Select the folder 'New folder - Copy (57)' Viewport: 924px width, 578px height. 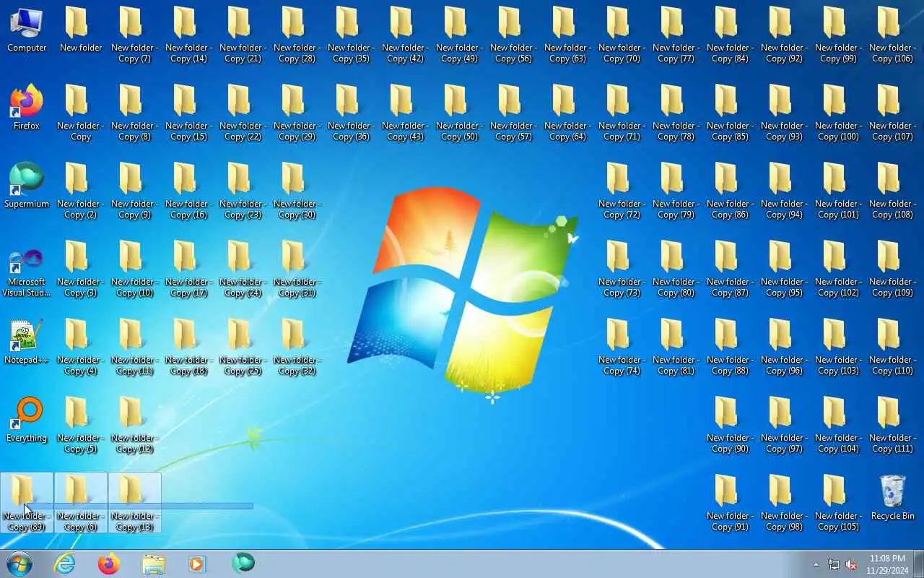pos(514,113)
